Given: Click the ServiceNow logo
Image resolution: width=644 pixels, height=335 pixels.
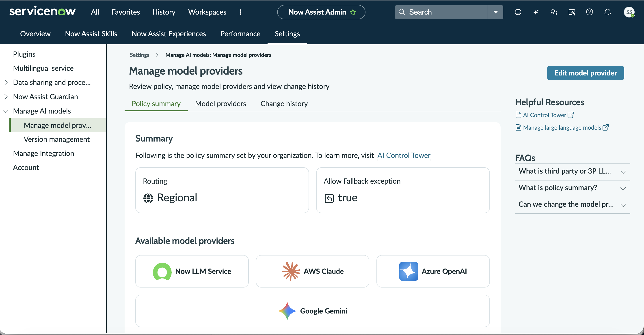Looking at the screenshot, I should pos(43,11).
